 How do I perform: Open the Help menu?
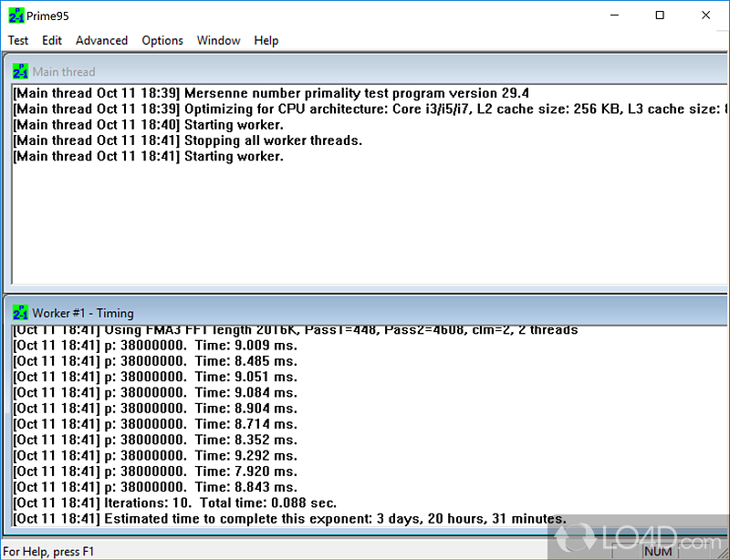[266, 40]
